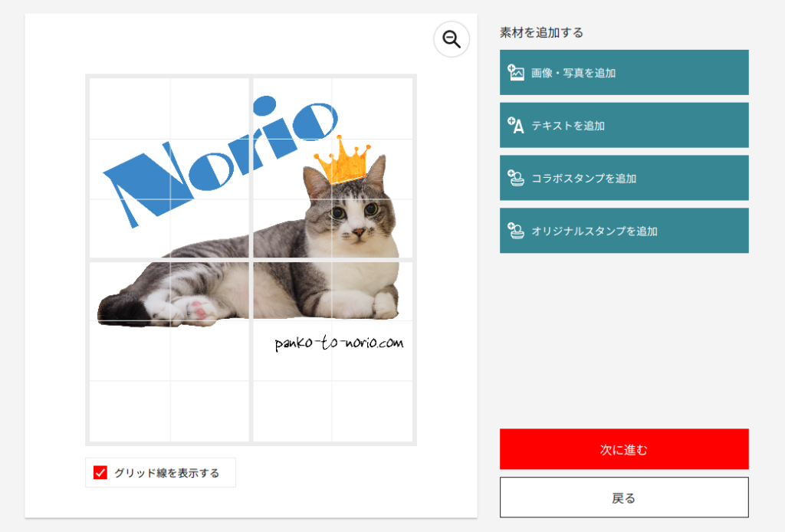The image size is (785, 532).
Task: Add an image via 画像・写真を追加 button
Action: (624, 72)
